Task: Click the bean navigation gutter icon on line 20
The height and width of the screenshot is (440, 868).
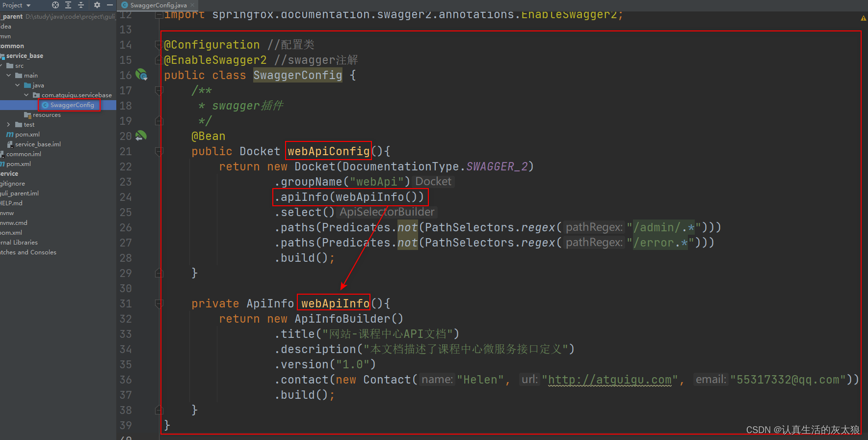Action: point(141,136)
